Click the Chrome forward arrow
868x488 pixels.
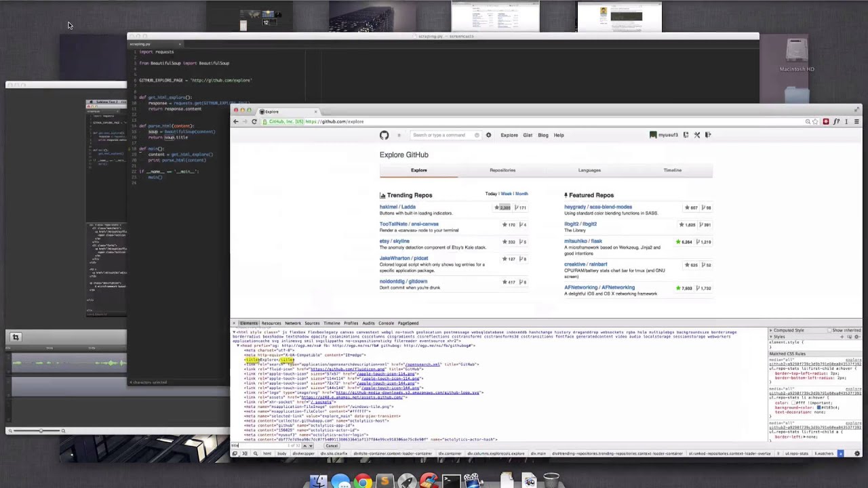(x=245, y=121)
